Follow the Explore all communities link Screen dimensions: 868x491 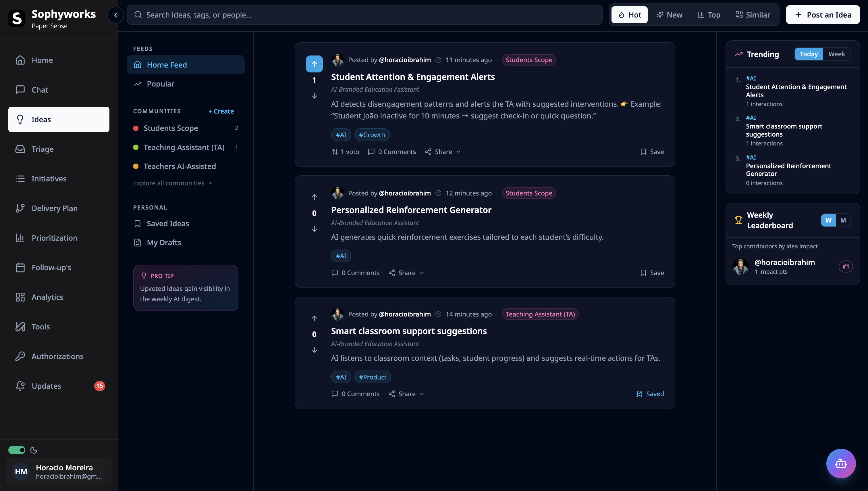[172, 183]
